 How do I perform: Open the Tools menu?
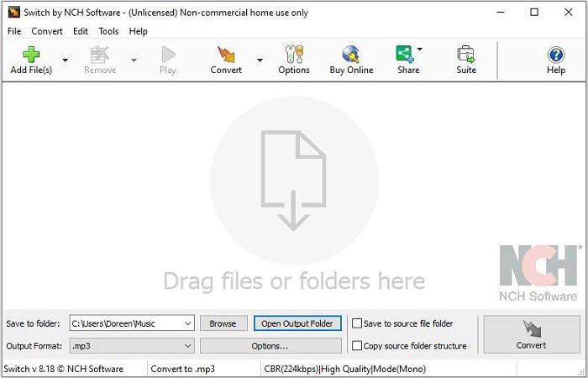(108, 31)
